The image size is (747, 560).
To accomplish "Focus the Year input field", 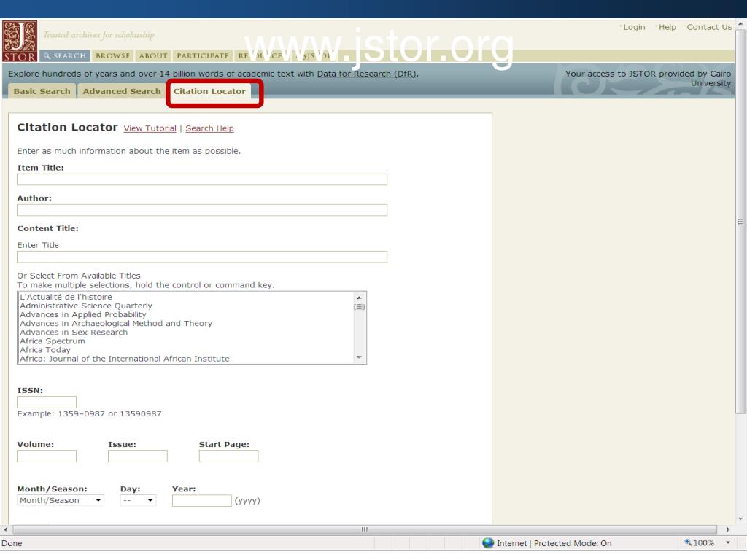I will 202,500.
